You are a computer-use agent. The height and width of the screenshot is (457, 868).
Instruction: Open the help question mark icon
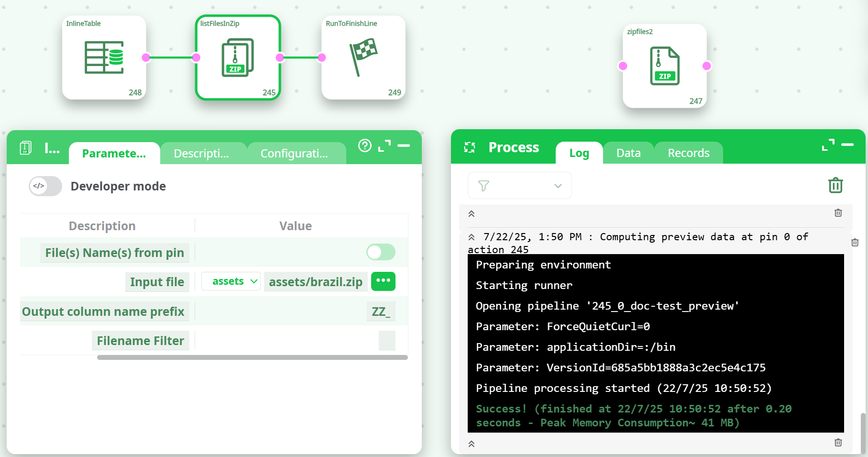(365, 145)
